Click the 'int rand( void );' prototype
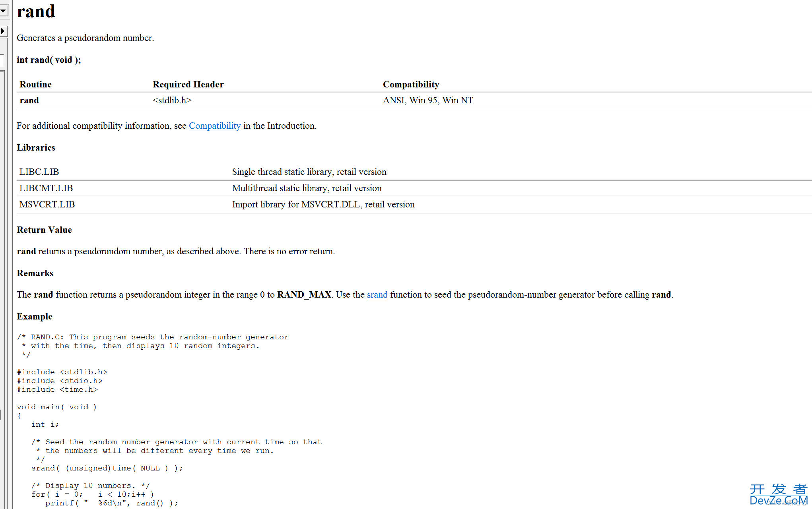The width and height of the screenshot is (812, 509). point(49,60)
